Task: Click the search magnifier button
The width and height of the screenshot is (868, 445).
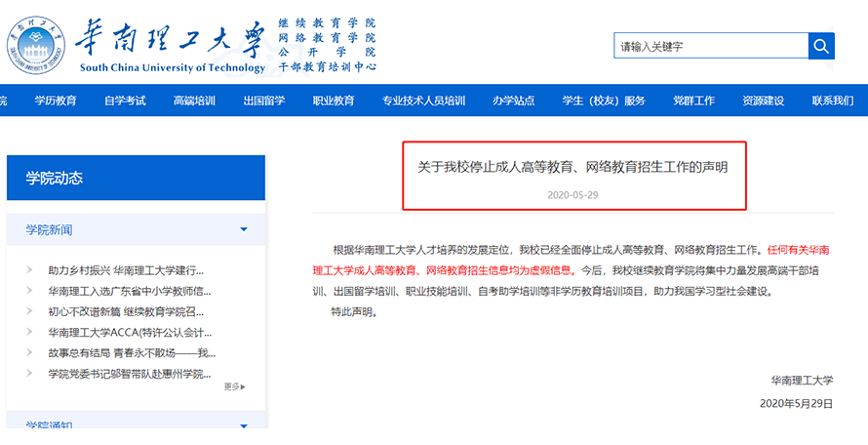Action: (821, 46)
